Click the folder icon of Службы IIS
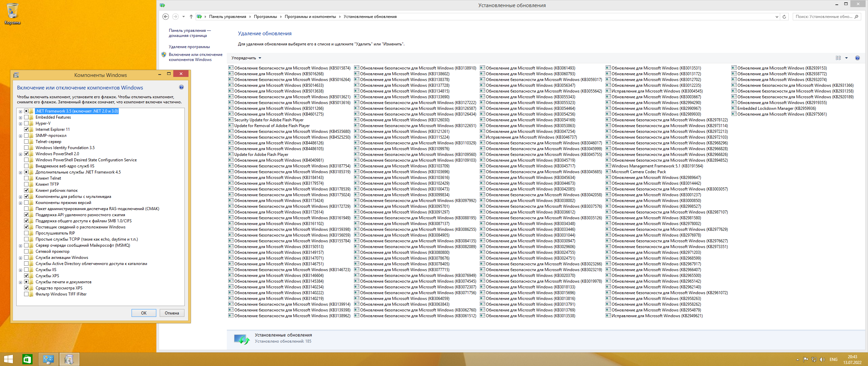 (32, 270)
